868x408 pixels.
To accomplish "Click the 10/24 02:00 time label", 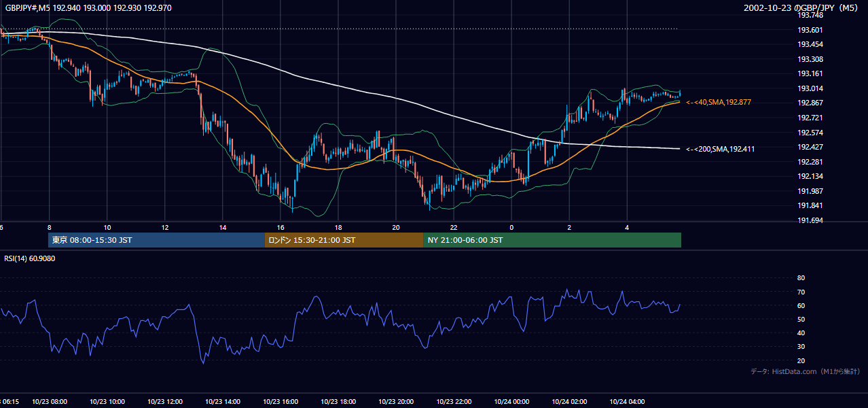I will point(568,401).
